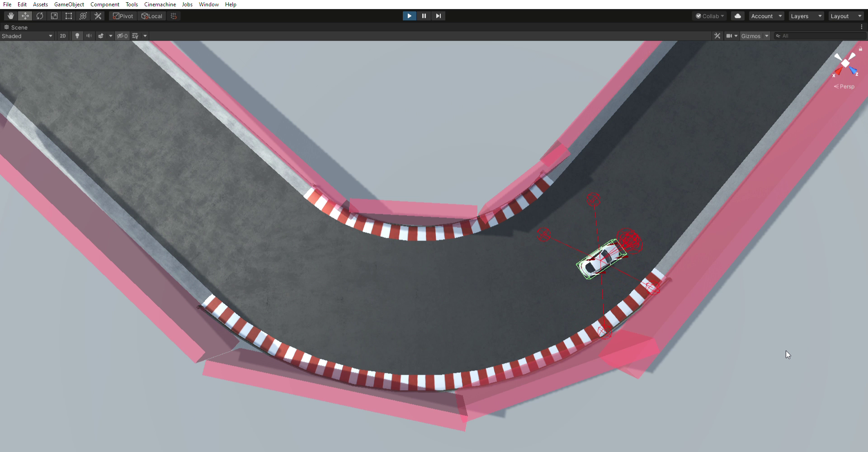The height and width of the screenshot is (452, 868).
Task: Select the combined Transform tool
Action: (x=83, y=16)
